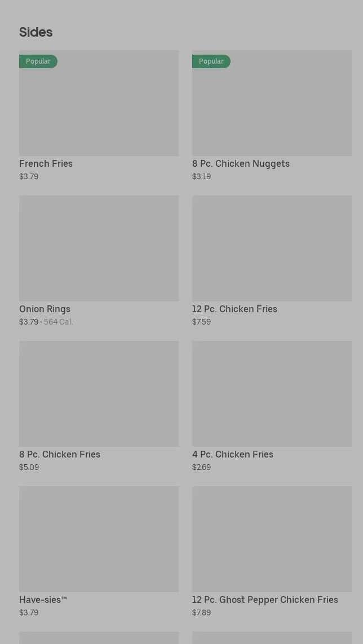363x644 pixels.
Task: Click the 8 Pc. Chicken Fries image
Action: point(99,393)
